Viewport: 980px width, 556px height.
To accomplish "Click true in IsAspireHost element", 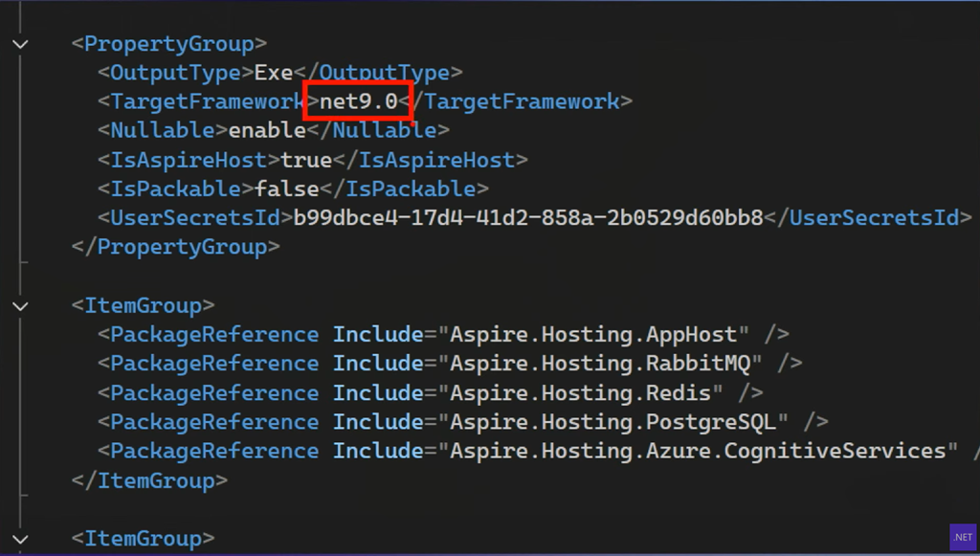I will point(306,160).
